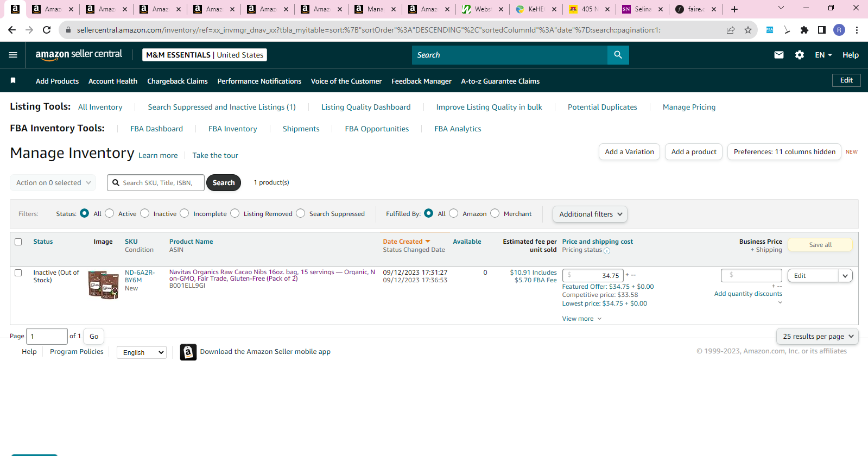Open the FBA browser extension icon

click(770, 30)
